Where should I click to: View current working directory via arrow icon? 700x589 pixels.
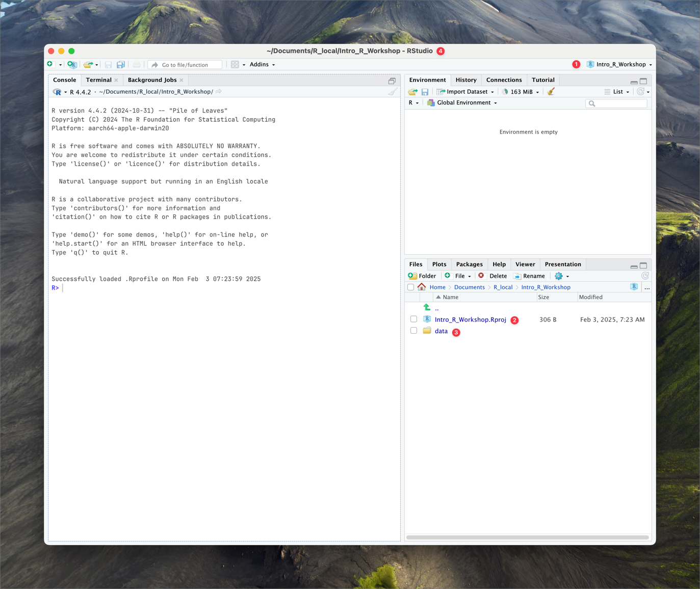point(219,92)
